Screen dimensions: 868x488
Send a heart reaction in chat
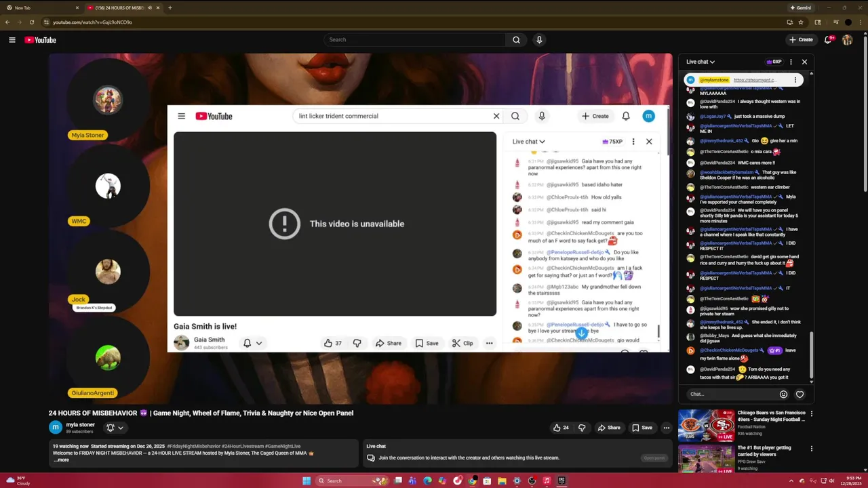pos(800,394)
